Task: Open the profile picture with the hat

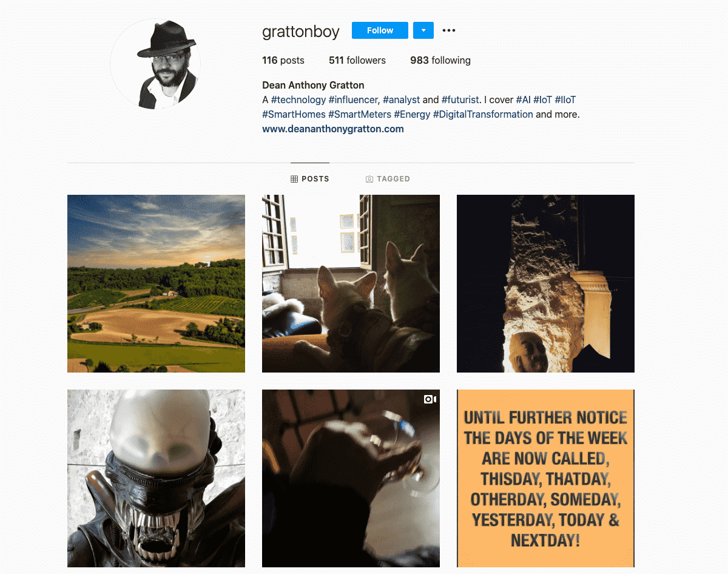Action: 155,64
